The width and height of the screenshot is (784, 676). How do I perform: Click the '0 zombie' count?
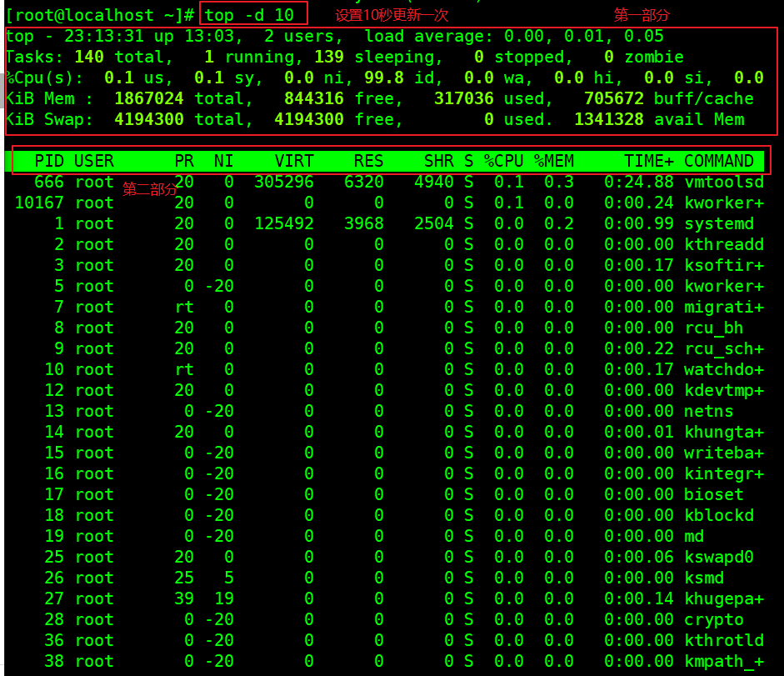click(x=644, y=57)
